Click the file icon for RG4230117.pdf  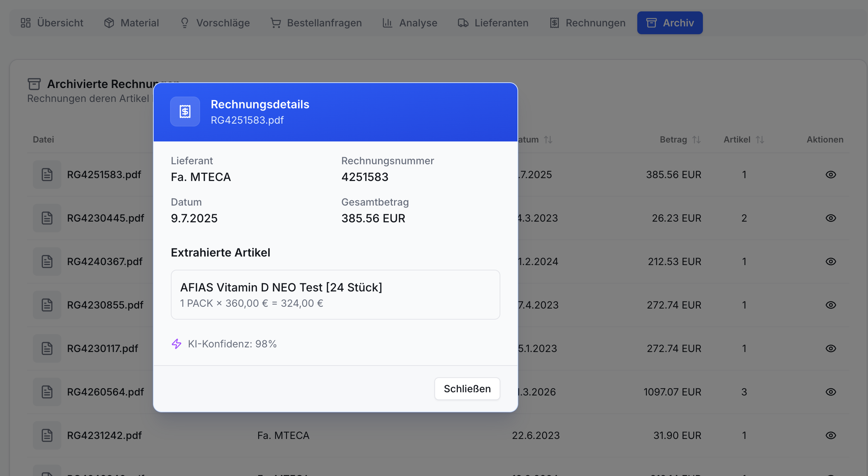pos(47,348)
